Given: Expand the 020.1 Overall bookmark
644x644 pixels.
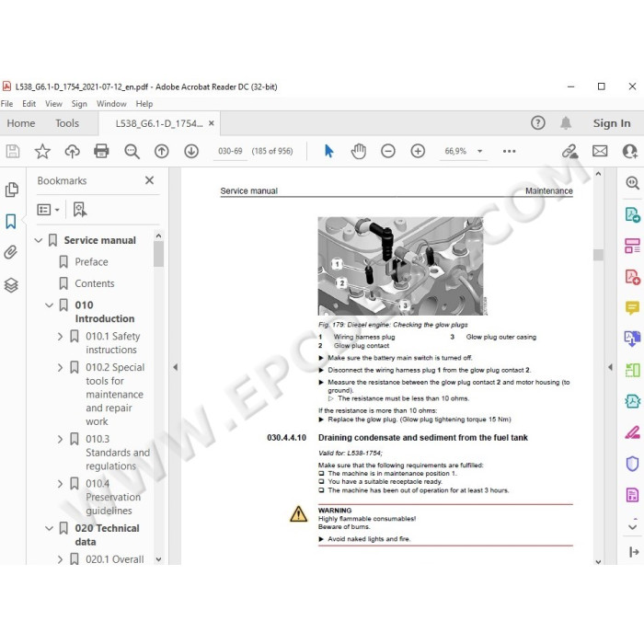Looking at the screenshot, I should tap(61, 559).
